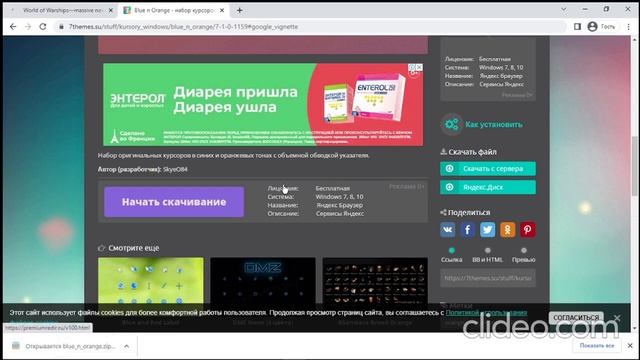Open the tab search dropdown arrow
This screenshot has height=360, width=640.
point(564,9)
